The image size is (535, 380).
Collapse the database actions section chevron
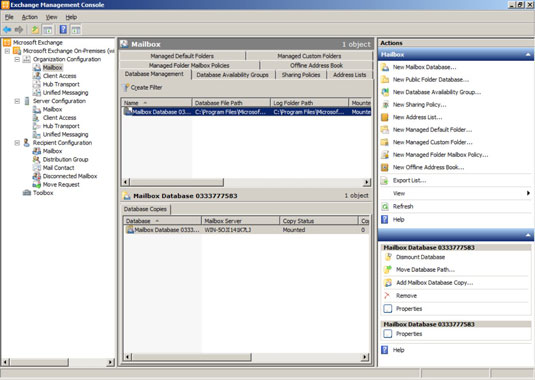click(x=528, y=235)
